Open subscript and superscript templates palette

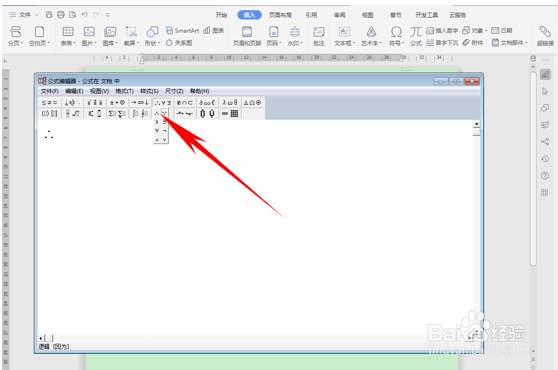(x=95, y=113)
